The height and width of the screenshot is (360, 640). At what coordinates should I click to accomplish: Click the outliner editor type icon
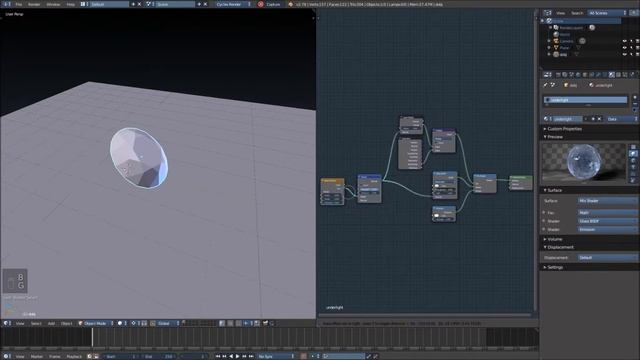(547, 13)
